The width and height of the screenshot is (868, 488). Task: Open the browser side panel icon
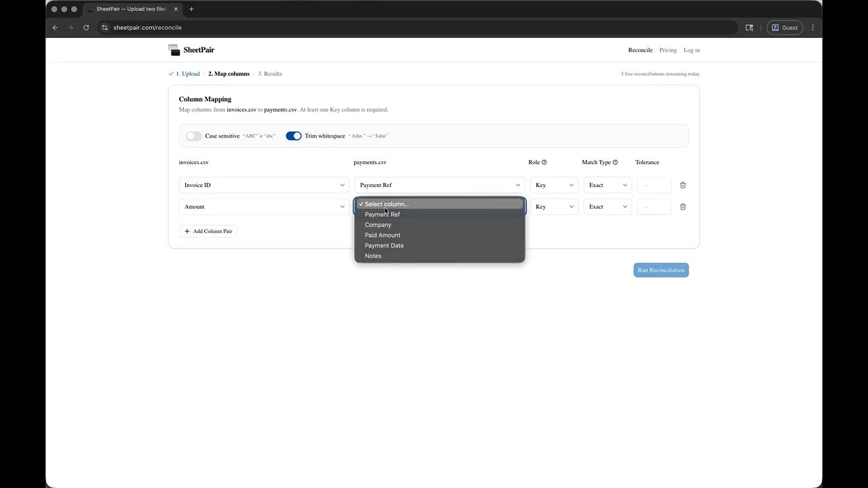click(749, 28)
